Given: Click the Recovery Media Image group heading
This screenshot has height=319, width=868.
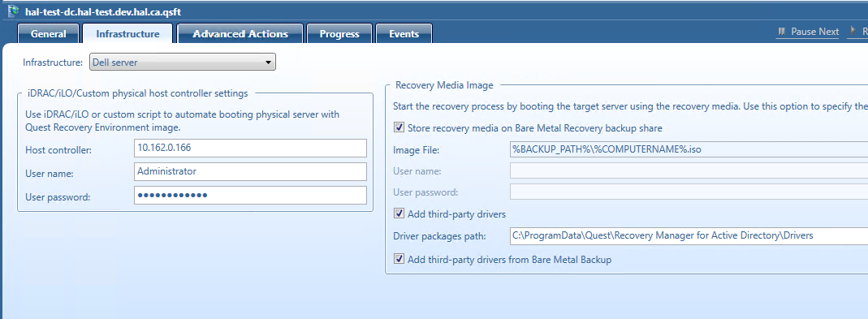Looking at the screenshot, I should (x=444, y=84).
